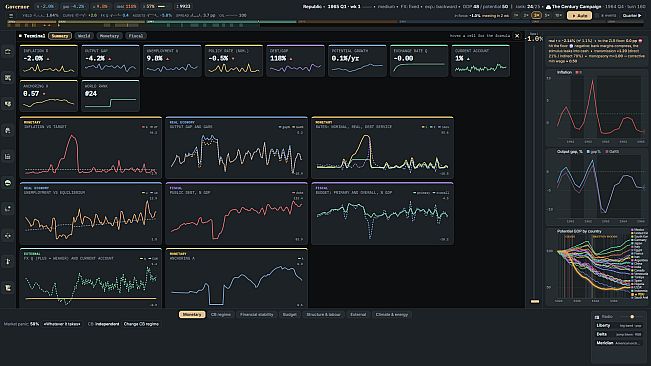Toggle the Radio on/off switch
Screen dimensions: 651x366
point(631,317)
